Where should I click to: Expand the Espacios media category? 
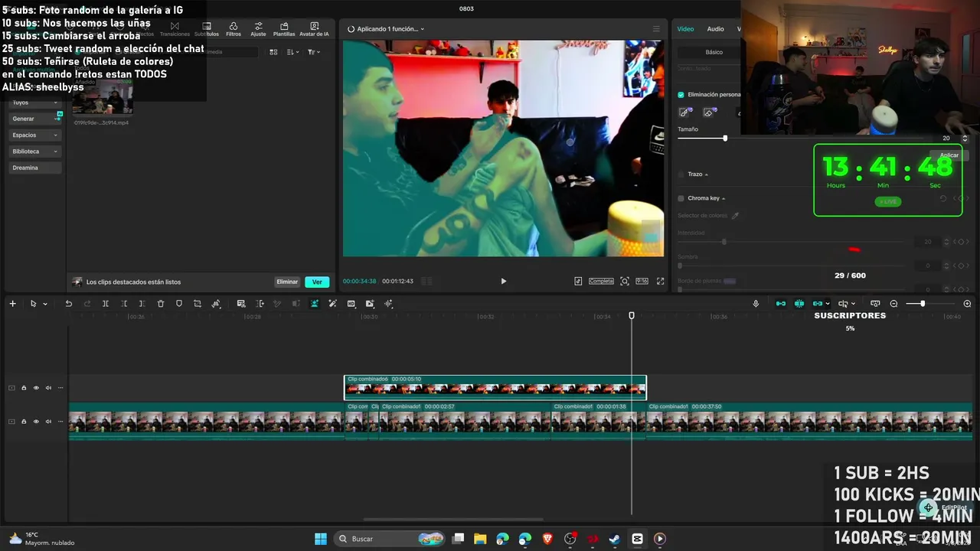pos(34,135)
